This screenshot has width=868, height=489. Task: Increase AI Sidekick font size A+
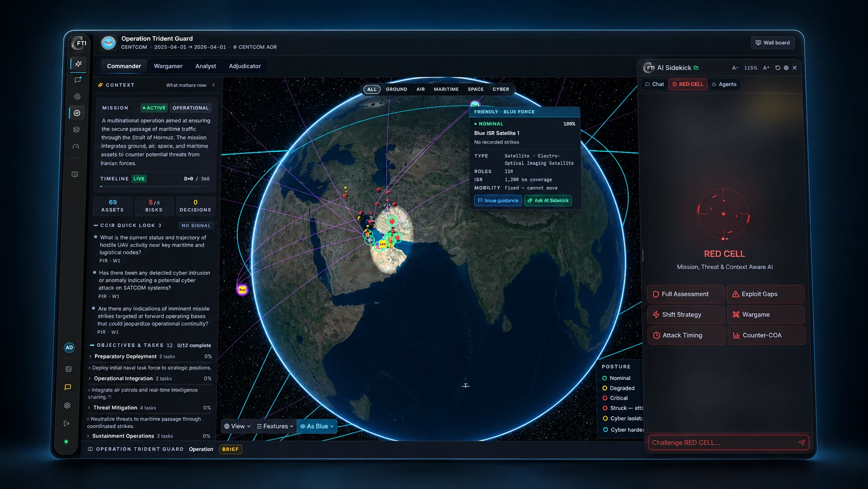click(x=766, y=68)
